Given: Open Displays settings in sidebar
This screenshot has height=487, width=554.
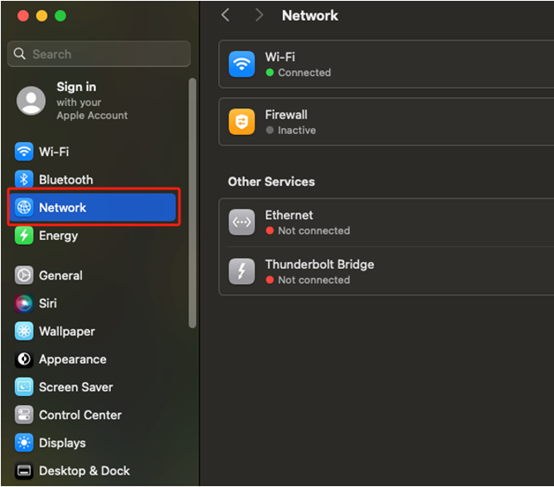Looking at the screenshot, I should 50,443.
